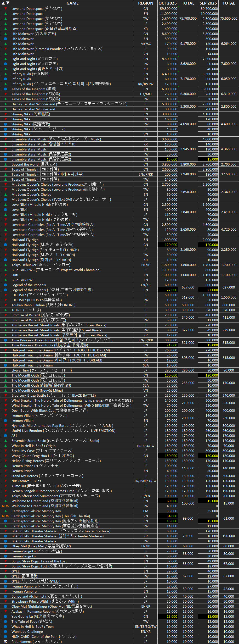
Task: Select the HK/MO region cell
Action: tap(146, 94)
